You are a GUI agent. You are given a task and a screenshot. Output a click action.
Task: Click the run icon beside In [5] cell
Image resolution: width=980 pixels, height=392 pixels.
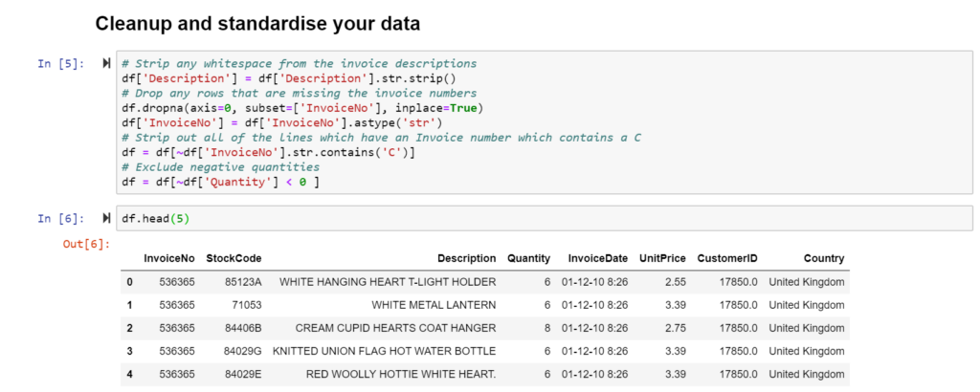tap(106, 63)
